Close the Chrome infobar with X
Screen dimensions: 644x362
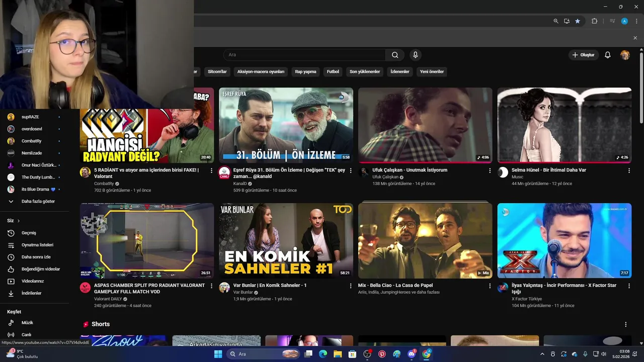coord(635,38)
